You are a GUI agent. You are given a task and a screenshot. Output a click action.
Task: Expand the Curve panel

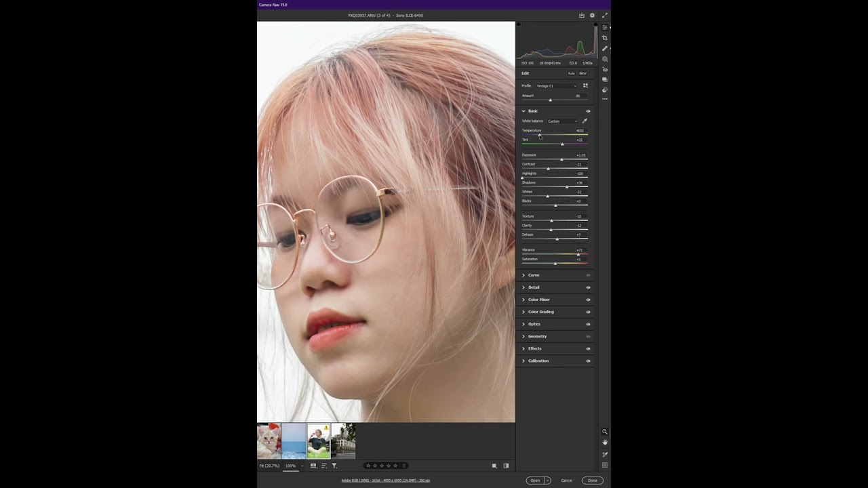(524, 275)
